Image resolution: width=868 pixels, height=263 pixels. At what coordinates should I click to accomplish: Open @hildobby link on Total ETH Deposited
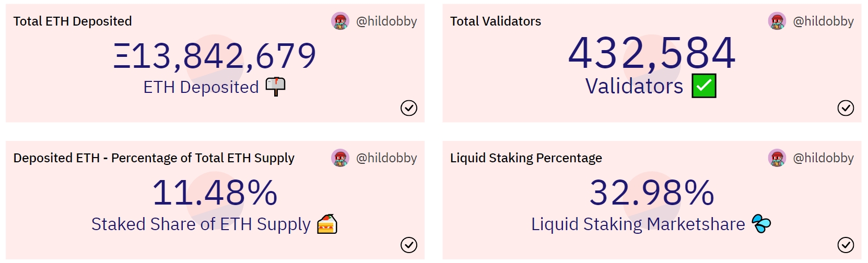[x=386, y=21]
